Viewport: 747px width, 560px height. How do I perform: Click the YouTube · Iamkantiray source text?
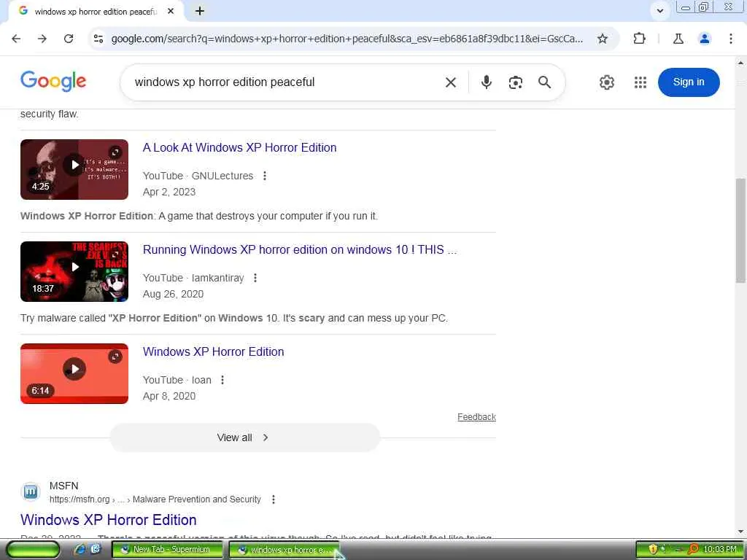(193, 278)
